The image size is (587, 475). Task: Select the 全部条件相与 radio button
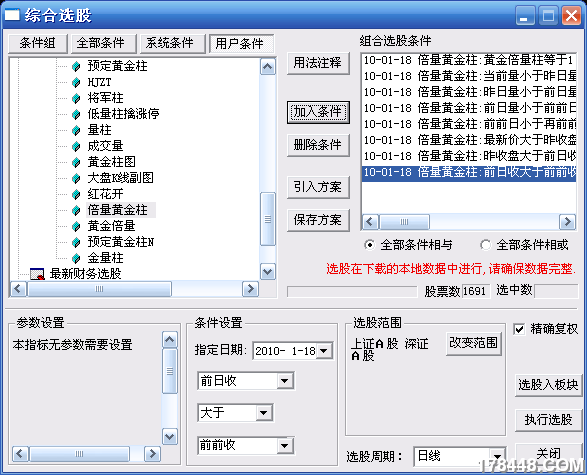tap(369, 245)
